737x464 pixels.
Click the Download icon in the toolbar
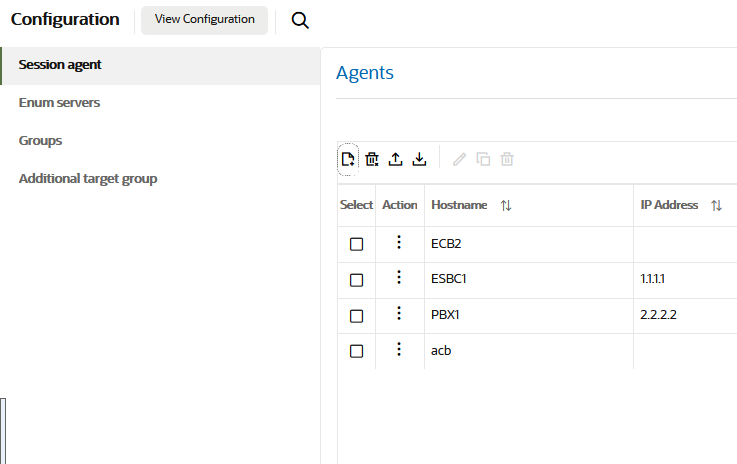420,159
